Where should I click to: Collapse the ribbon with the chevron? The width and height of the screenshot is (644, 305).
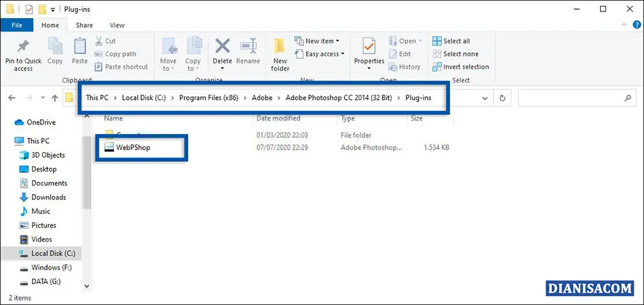tap(625, 25)
